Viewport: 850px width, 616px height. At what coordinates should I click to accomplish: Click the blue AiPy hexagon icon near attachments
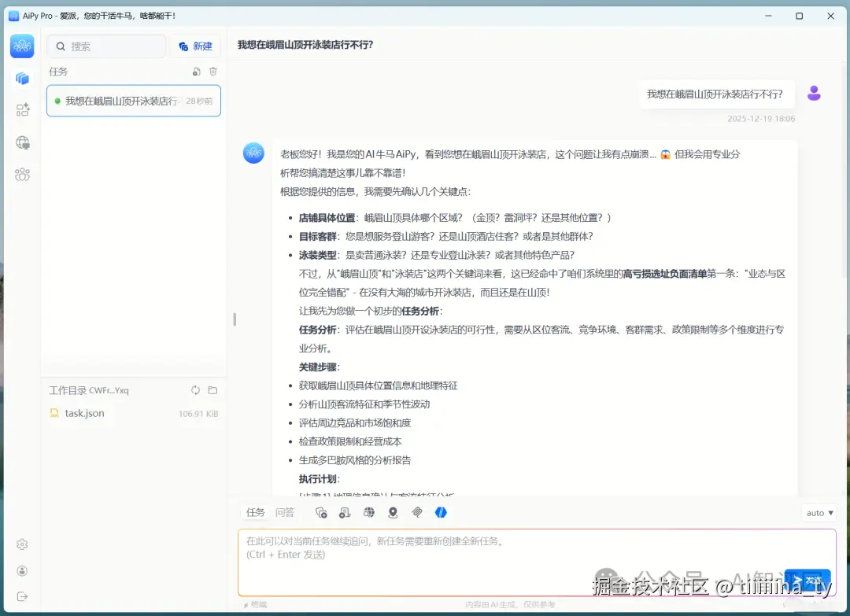(442, 512)
